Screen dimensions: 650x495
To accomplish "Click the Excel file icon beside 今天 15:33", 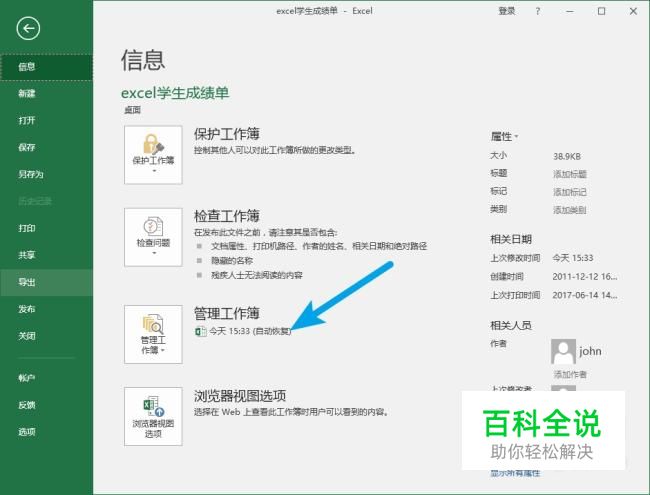I will 201,331.
